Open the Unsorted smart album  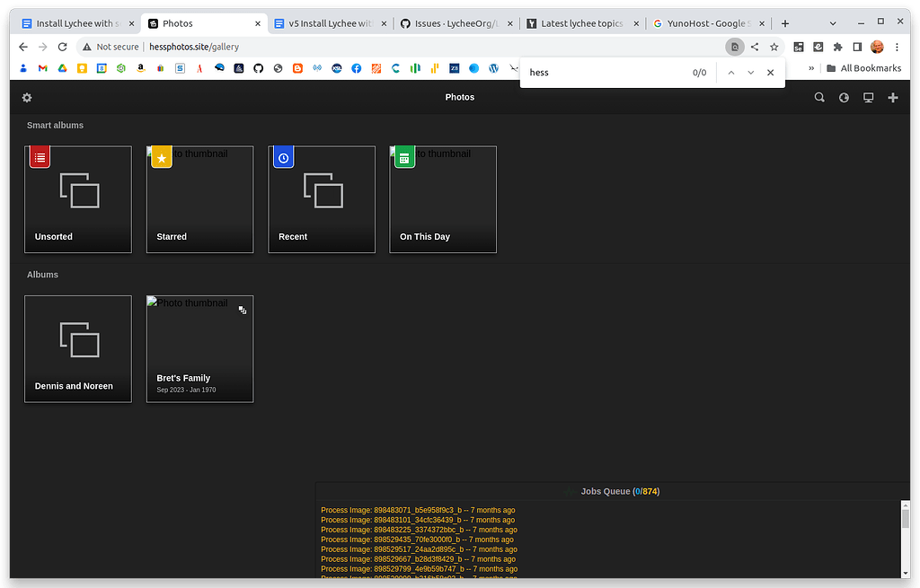[x=78, y=199]
